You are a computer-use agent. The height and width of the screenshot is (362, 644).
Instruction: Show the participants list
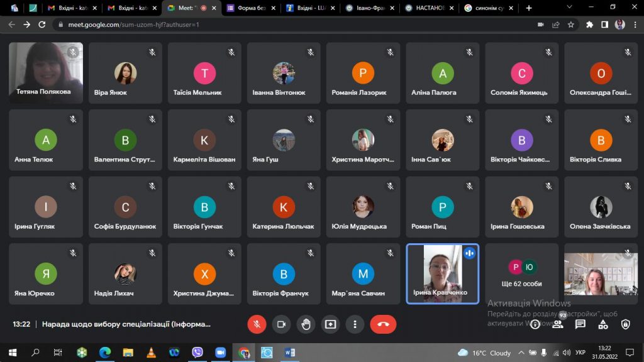coord(558,324)
